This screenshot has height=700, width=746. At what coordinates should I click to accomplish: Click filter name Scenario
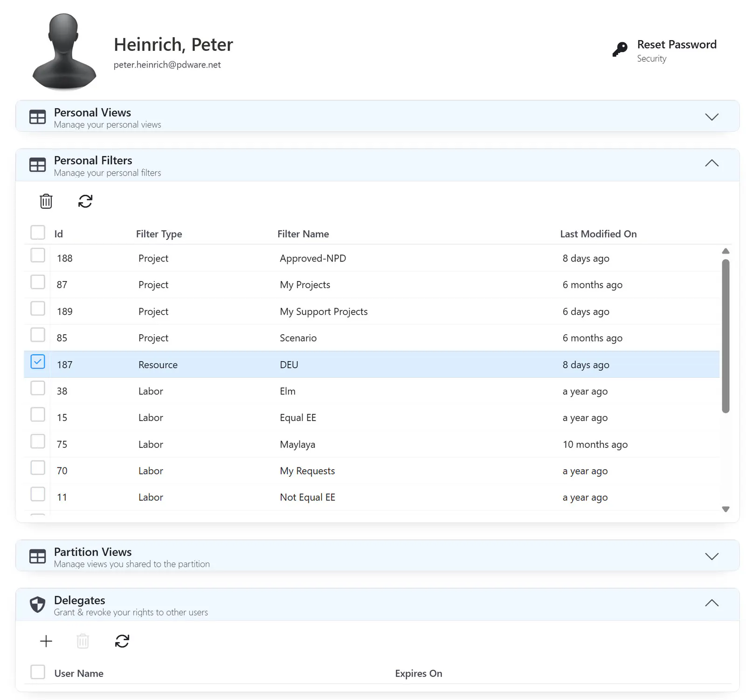click(298, 338)
